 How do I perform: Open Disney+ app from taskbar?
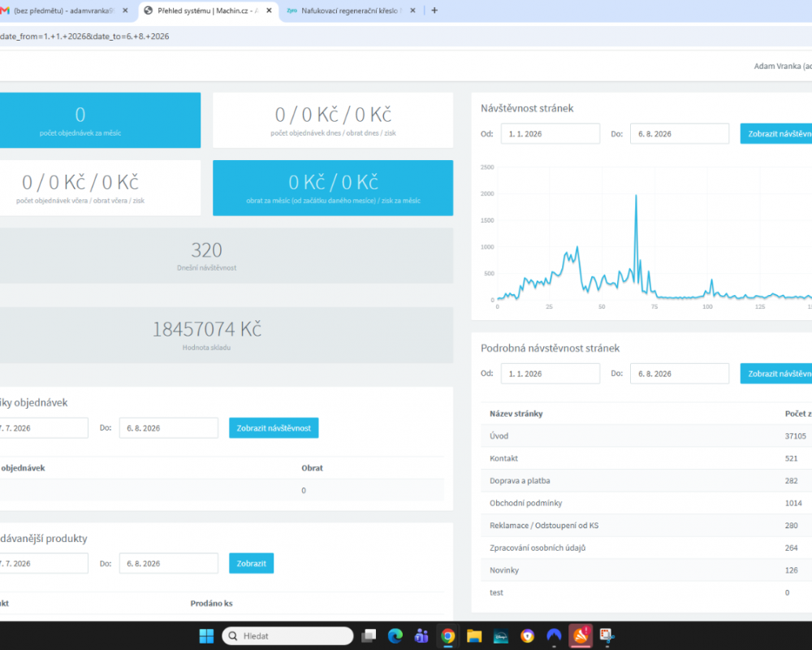501,635
